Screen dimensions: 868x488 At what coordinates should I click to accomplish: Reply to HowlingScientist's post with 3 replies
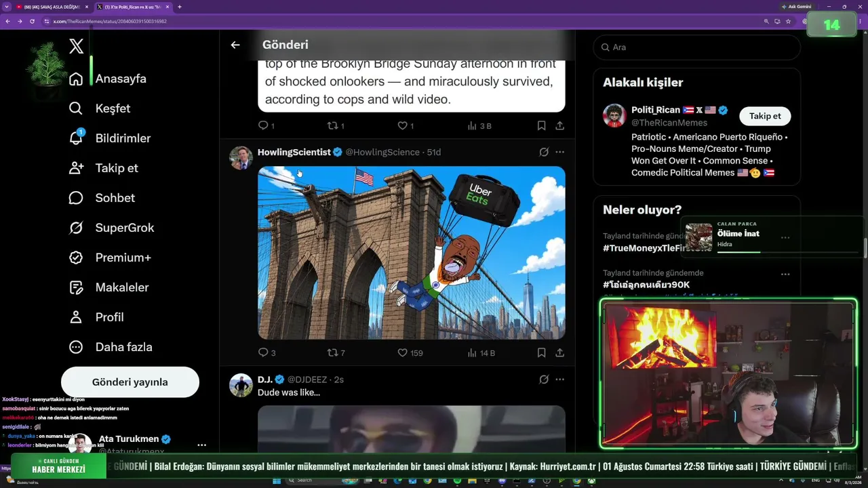click(x=267, y=352)
